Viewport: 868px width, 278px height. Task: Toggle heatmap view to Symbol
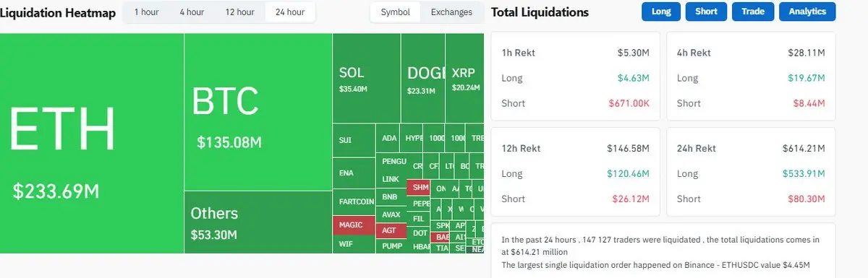(396, 12)
